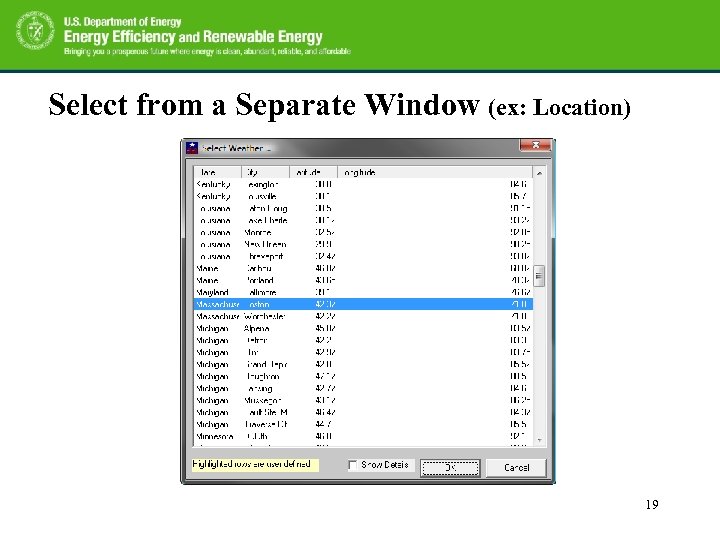Select the Louisiana Lake Charles row
The image size is (720, 540).
[x=363, y=220]
